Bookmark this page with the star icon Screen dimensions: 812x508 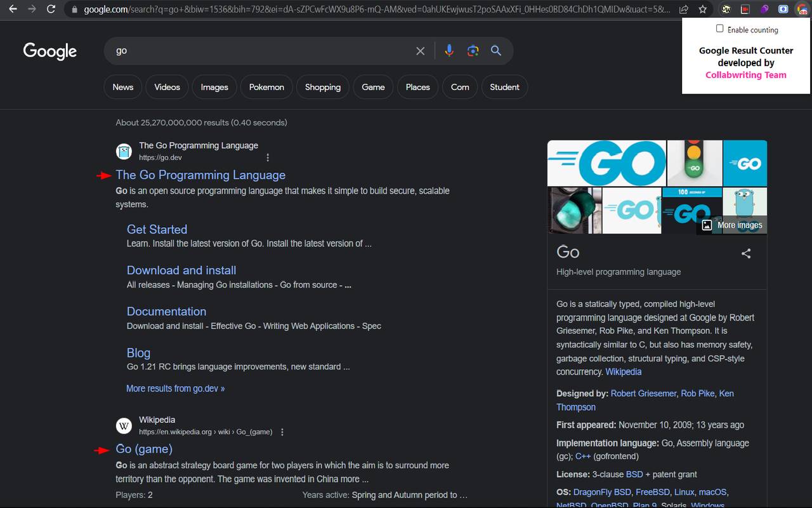702,10
